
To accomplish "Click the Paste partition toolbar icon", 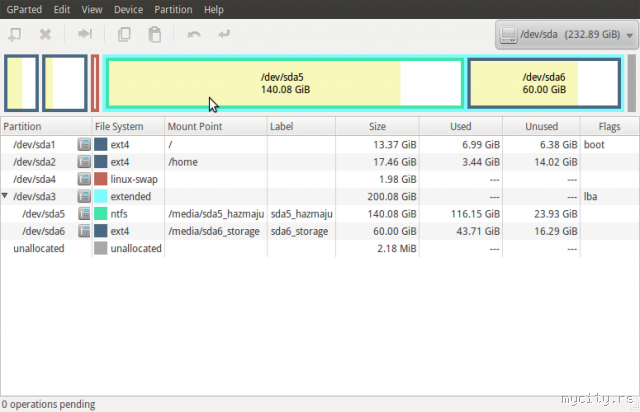I will click(155, 34).
